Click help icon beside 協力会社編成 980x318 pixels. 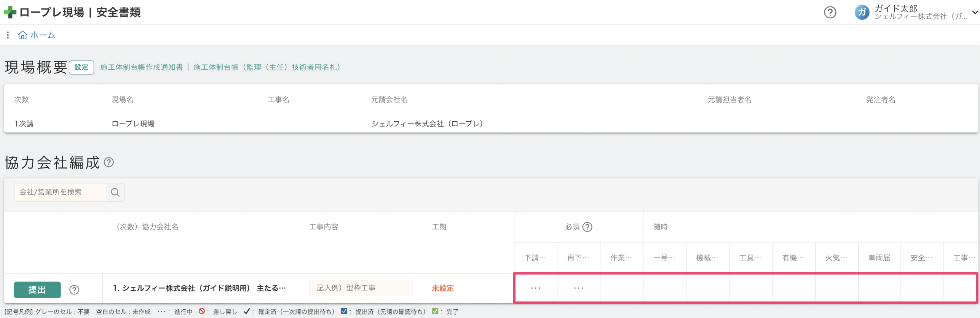pyautogui.click(x=109, y=162)
